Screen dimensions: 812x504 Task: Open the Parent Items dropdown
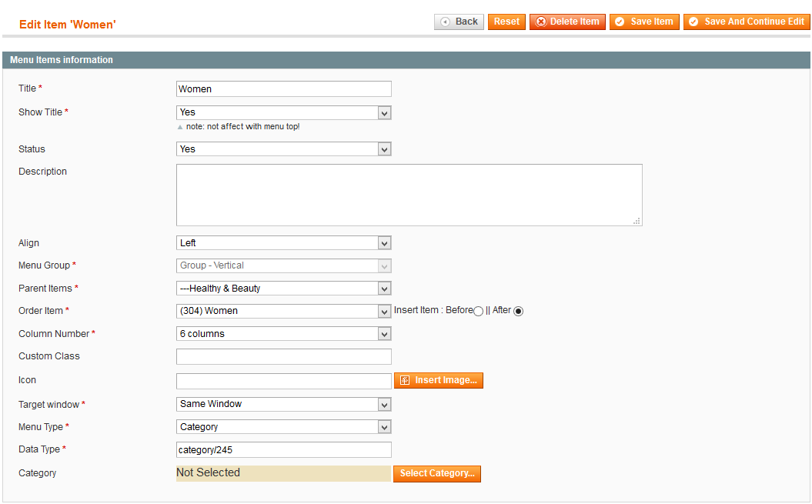pos(284,289)
